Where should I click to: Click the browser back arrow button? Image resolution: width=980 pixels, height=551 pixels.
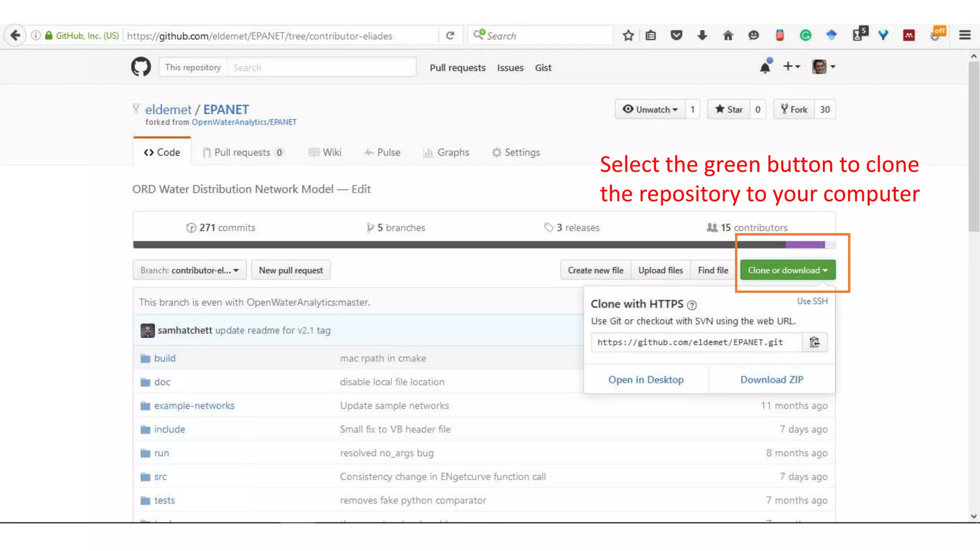coord(15,35)
